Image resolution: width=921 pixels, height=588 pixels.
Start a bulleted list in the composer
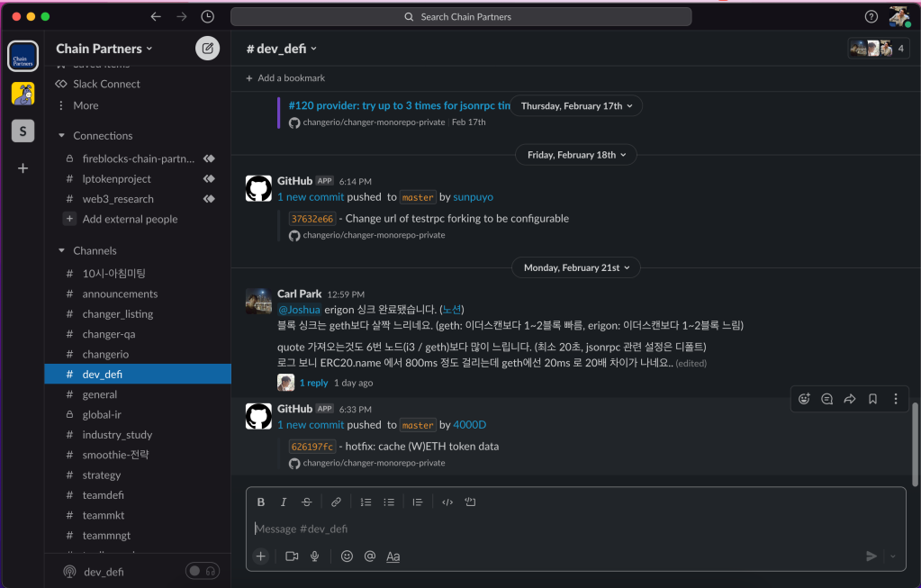pos(389,502)
